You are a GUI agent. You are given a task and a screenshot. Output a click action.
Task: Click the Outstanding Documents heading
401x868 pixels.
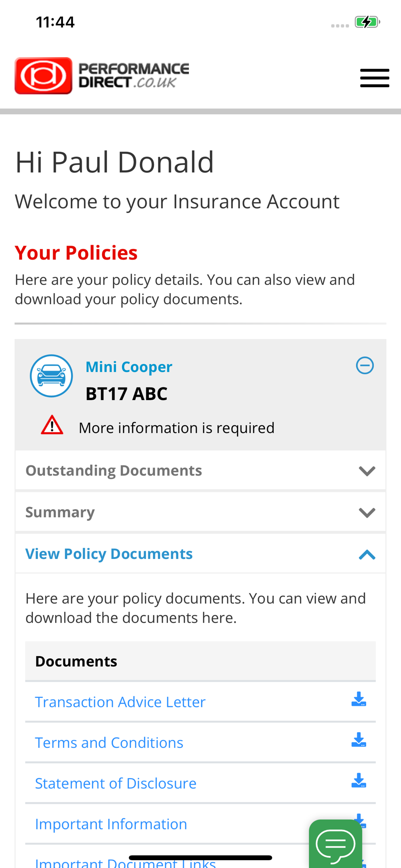[114, 470]
